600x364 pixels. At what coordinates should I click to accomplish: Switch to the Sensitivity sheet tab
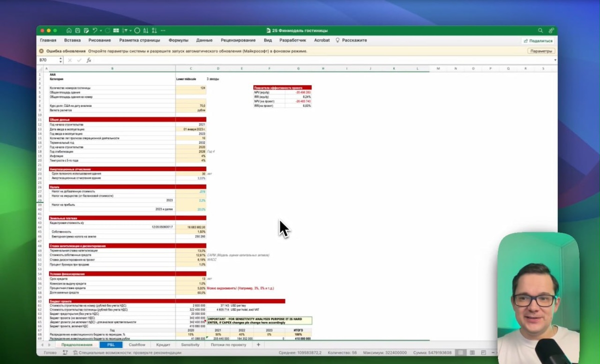tap(190, 345)
